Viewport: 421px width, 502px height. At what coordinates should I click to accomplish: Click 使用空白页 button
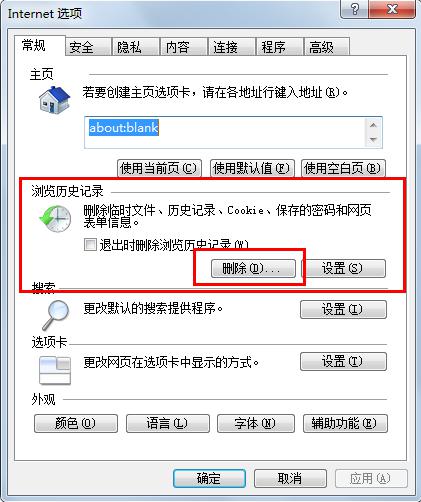343,168
